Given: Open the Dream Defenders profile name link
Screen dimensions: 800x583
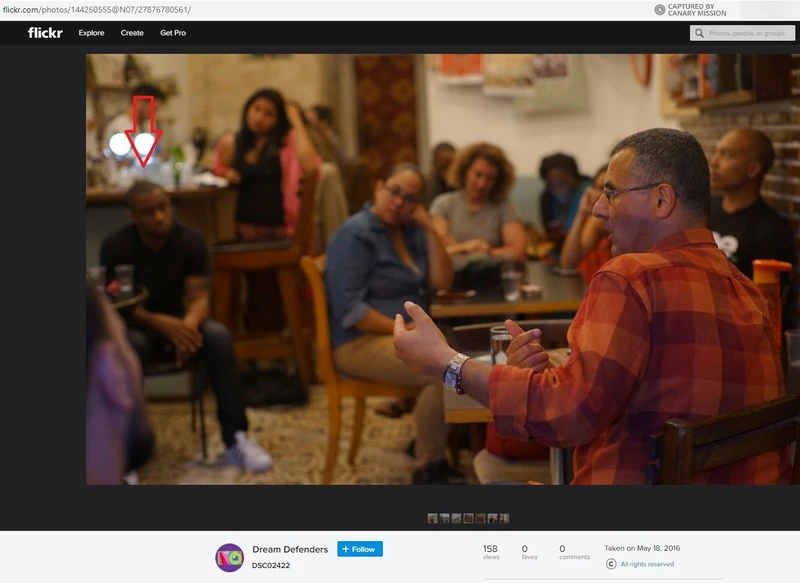Looking at the screenshot, I should point(291,549).
